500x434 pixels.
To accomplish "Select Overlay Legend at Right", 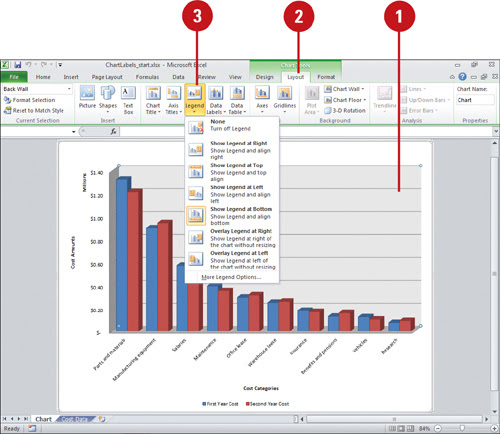I will click(x=232, y=238).
